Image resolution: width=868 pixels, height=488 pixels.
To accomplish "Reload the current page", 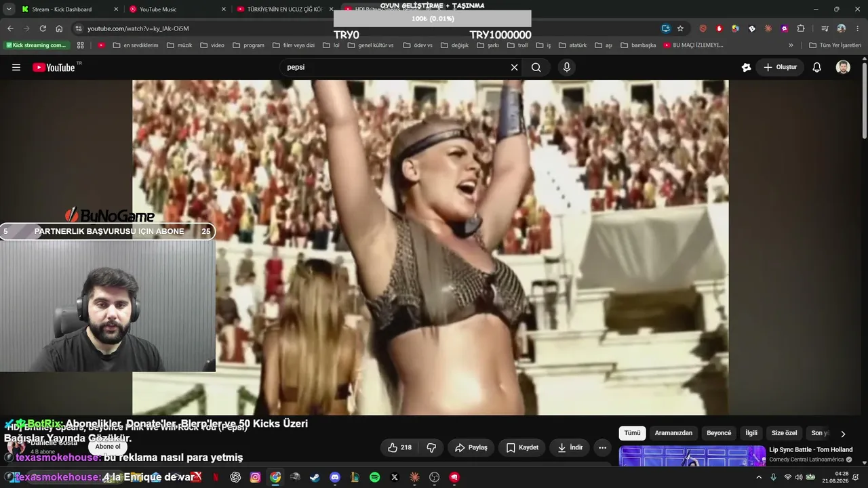I will pos(43,28).
